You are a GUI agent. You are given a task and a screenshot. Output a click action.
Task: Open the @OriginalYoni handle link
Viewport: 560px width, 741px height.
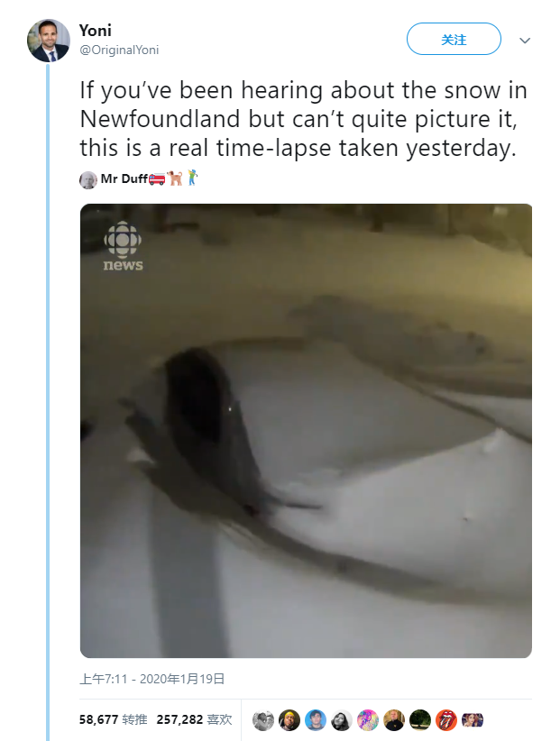click(119, 50)
